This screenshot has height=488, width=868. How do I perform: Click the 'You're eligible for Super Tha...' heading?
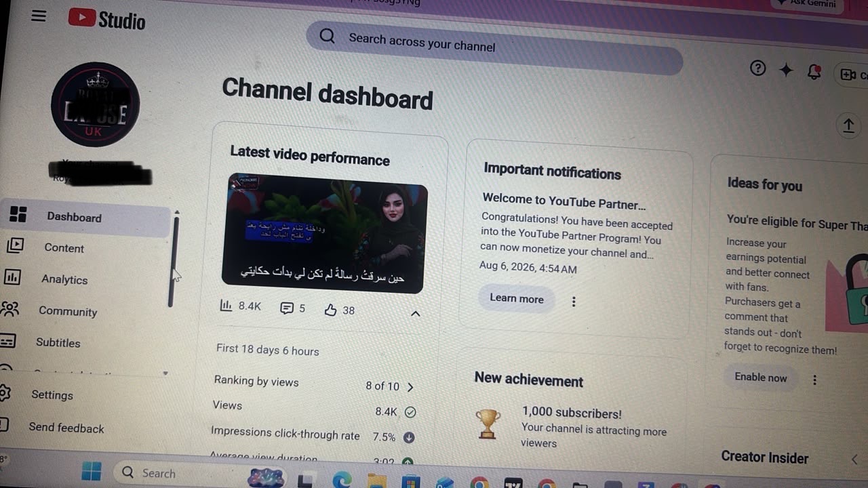(797, 222)
